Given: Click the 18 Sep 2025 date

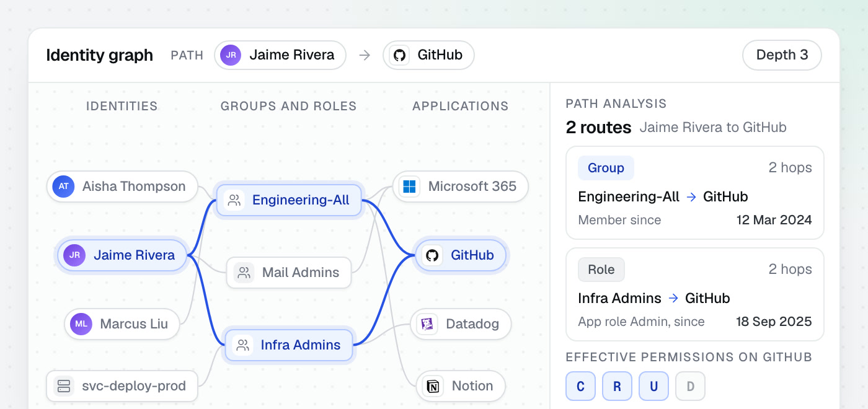Looking at the screenshot, I should (x=774, y=322).
